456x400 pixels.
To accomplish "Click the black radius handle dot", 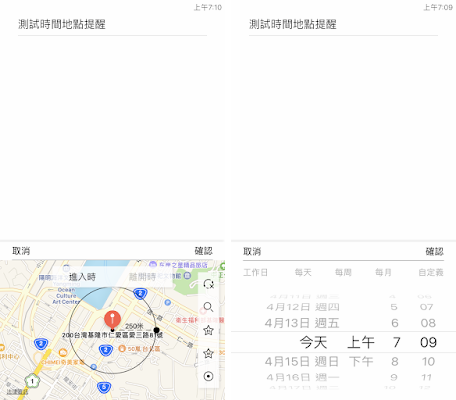I will click(x=156, y=330).
